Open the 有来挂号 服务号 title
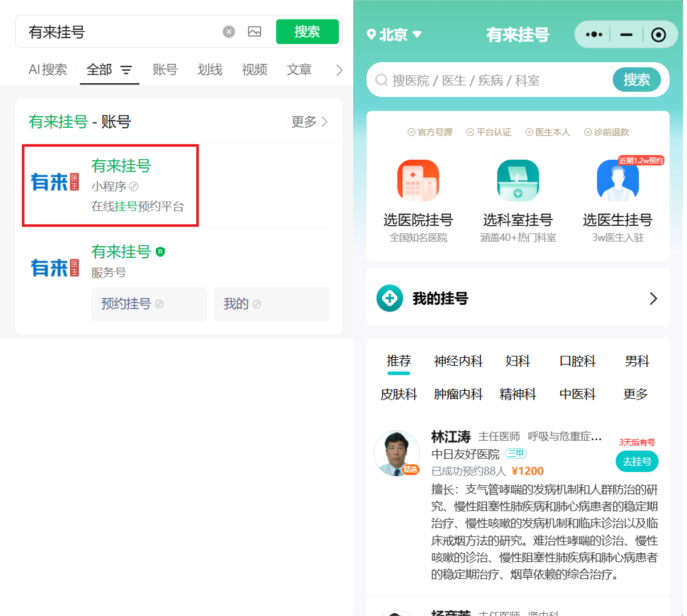This screenshot has width=687, height=616. [x=121, y=252]
